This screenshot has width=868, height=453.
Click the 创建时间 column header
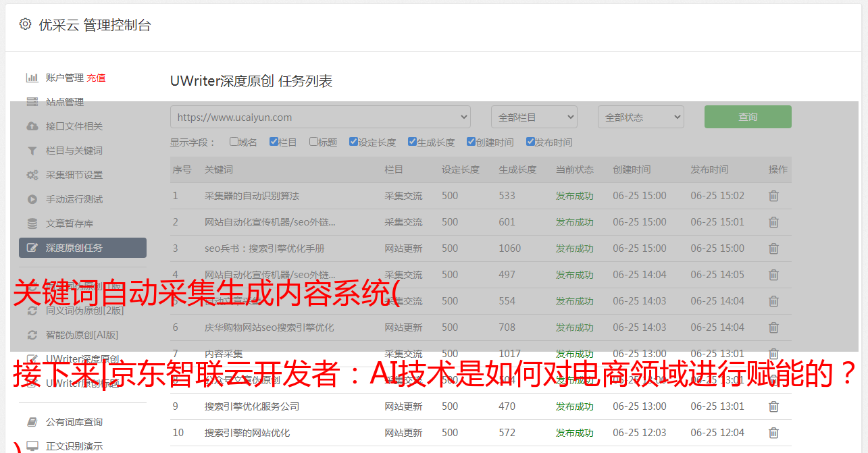632,169
